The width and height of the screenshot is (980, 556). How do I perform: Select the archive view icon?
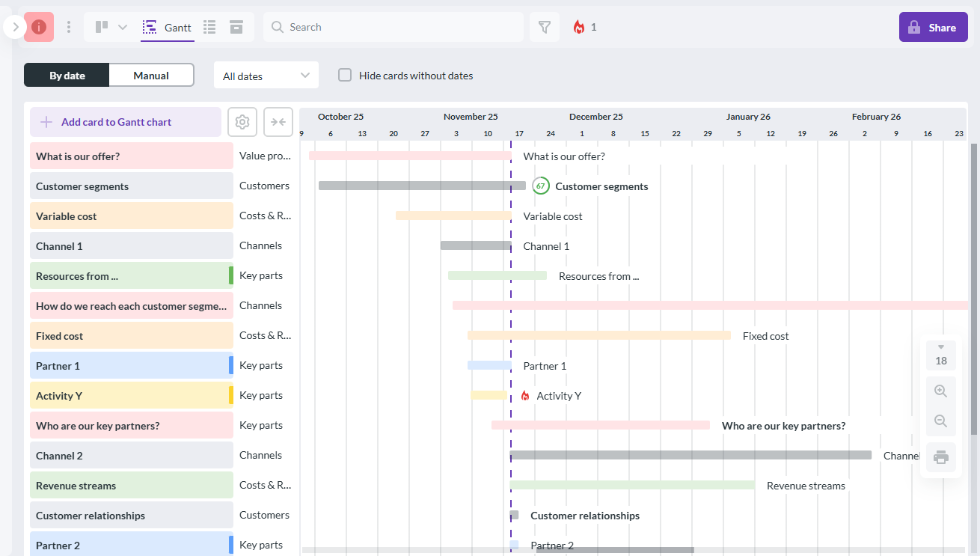pos(236,27)
